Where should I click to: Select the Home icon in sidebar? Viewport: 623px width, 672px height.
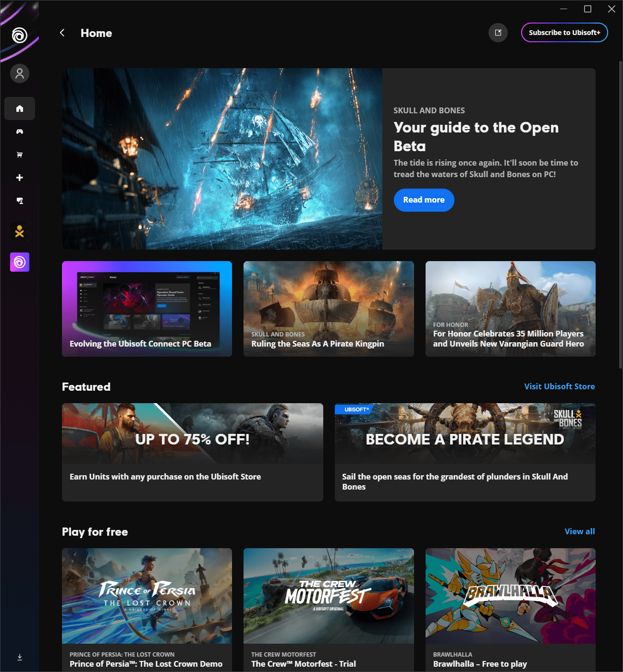click(20, 108)
